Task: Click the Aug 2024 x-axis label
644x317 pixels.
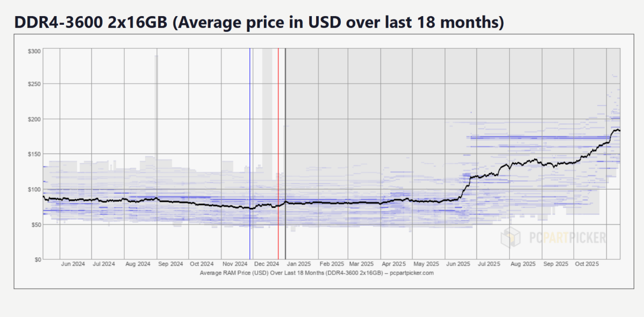Action: (x=138, y=264)
